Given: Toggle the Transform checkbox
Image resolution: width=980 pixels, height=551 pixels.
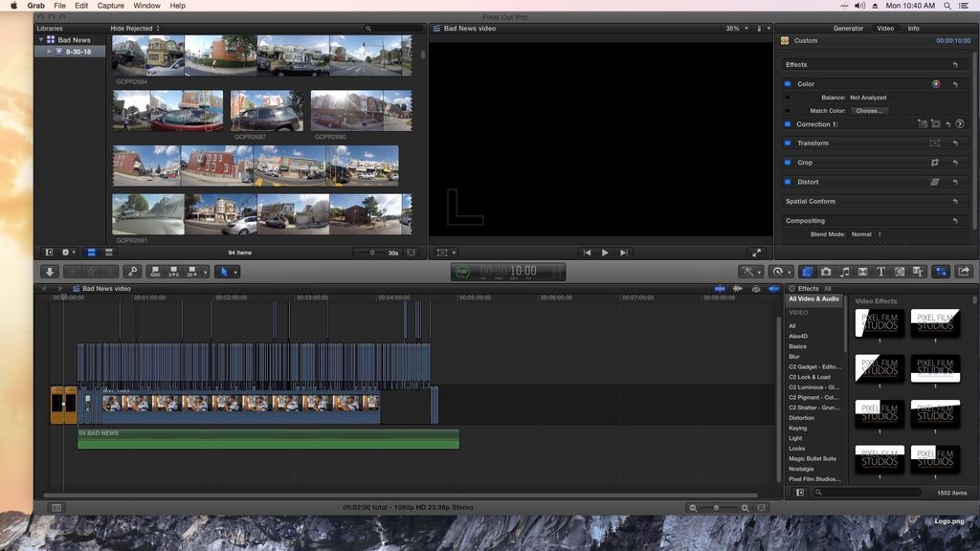Looking at the screenshot, I should coord(788,143).
